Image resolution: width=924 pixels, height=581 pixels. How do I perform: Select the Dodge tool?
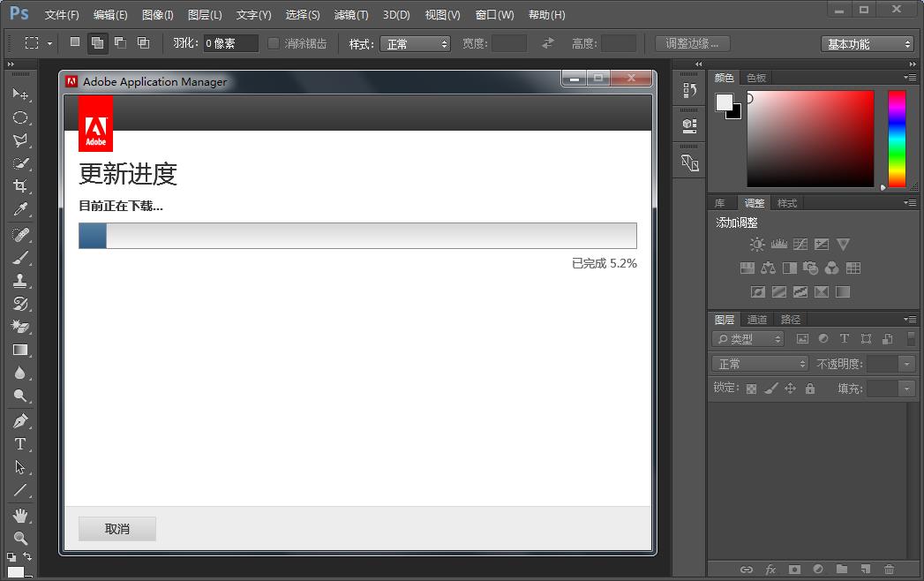coord(20,396)
